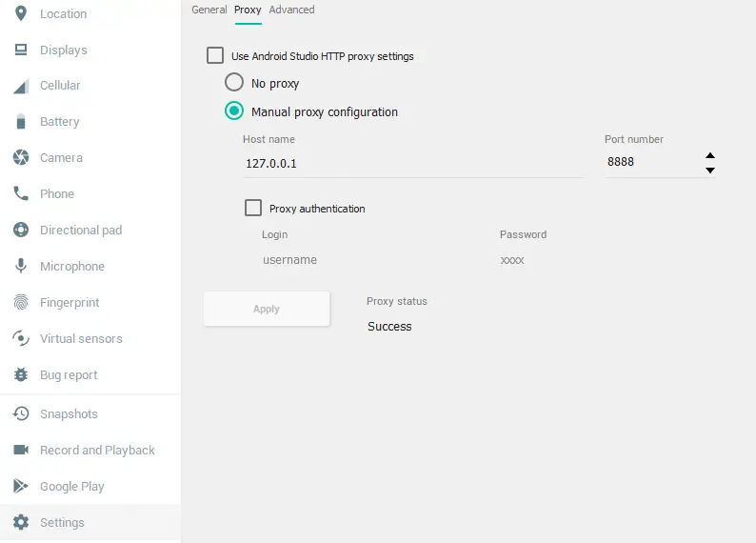Open Snapshots in the sidebar

point(69,414)
